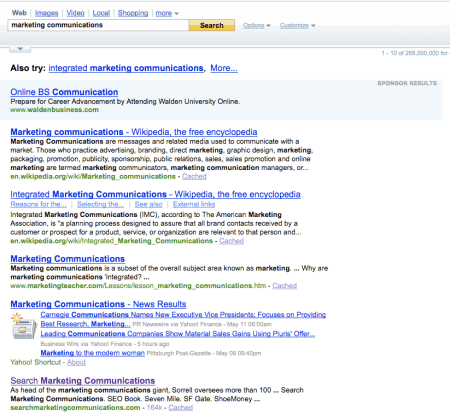Click the SPONSOR RESULTS label
Viewport: 450px width, 416px height.
[x=407, y=83]
